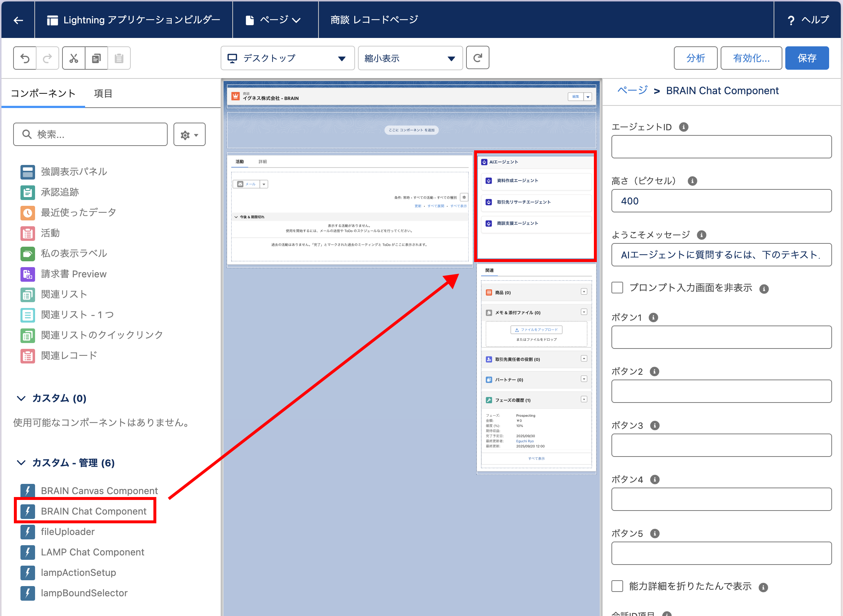This screenshot has height=616, width=843.
Task: Click the 保存 button
Action: tap(806, 58)
